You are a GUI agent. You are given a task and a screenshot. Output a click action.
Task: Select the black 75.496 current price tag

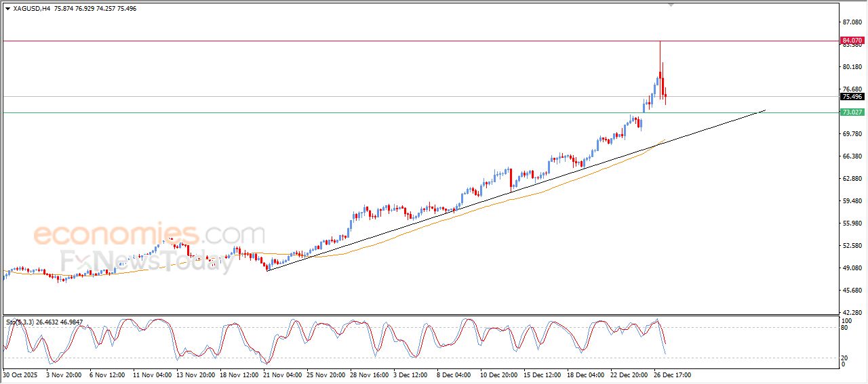pyautogui.click(x=852, y=97)
